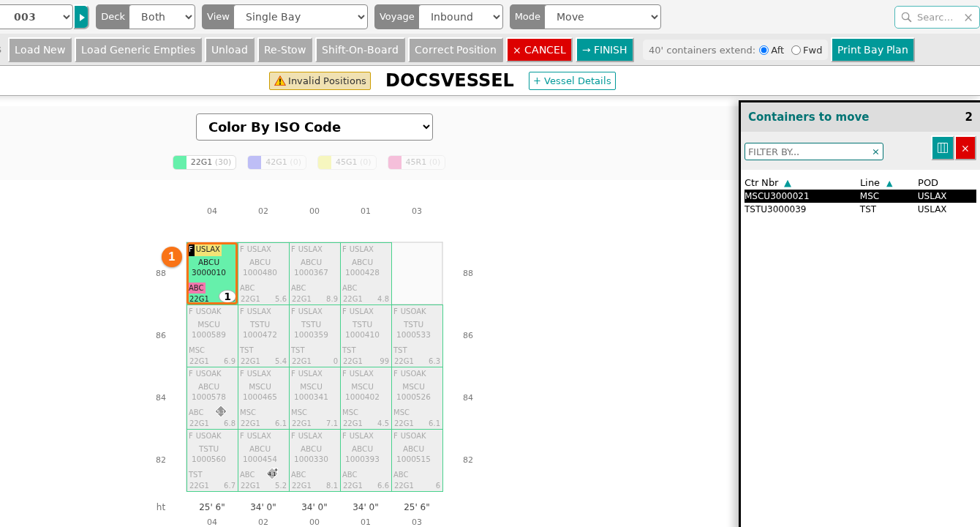Open the Deck dropdown showing Both
The height and width of the screenshot is (527, 980).
click(162, 17)
